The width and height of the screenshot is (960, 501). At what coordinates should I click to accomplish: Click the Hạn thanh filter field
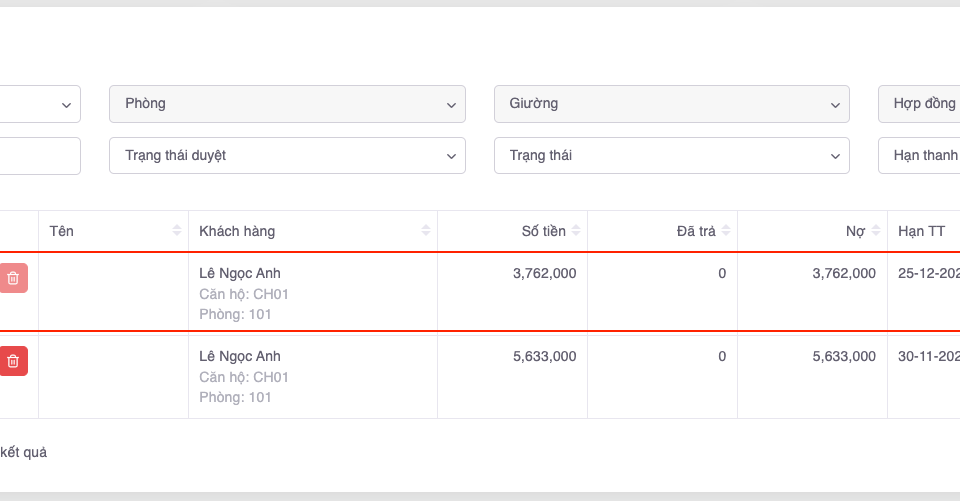click(x=920, y=156)
